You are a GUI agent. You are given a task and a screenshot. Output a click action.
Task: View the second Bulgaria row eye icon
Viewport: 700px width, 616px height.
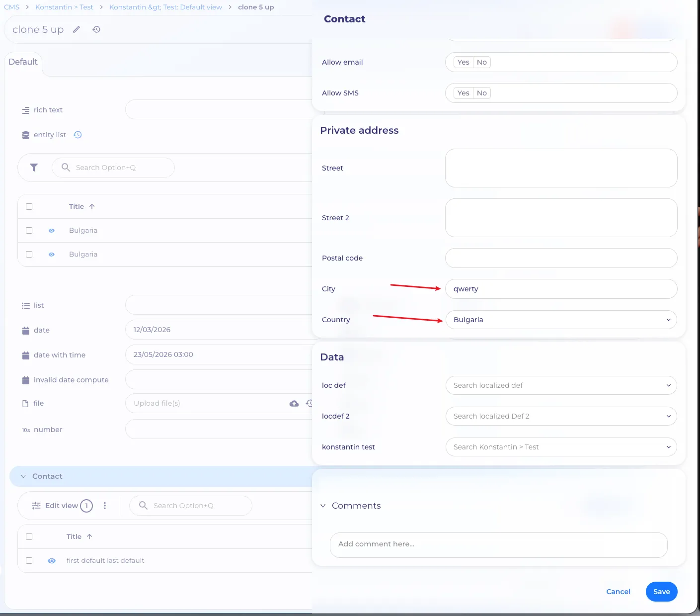pyautogui.click(x=52, y=255)
